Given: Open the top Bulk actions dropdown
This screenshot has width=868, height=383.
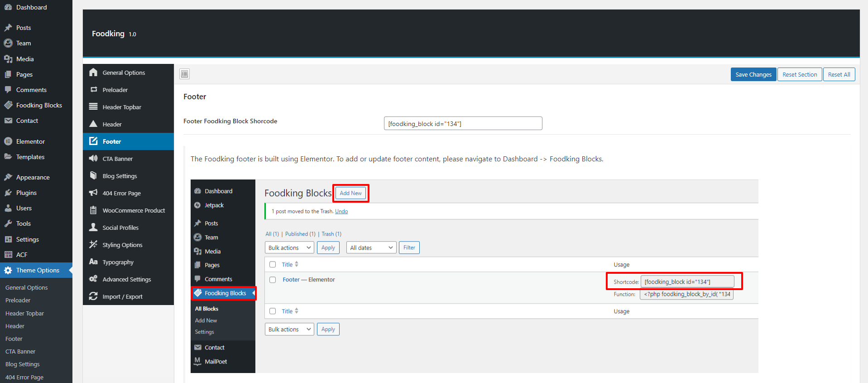Looking at the screenshot, I should coord(289,248).
